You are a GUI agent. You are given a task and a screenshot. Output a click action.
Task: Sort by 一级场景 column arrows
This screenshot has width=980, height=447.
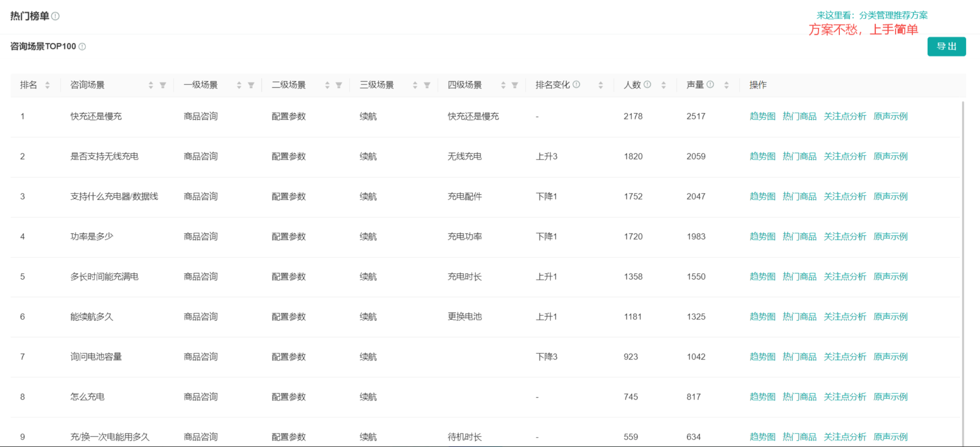(239, 85)
